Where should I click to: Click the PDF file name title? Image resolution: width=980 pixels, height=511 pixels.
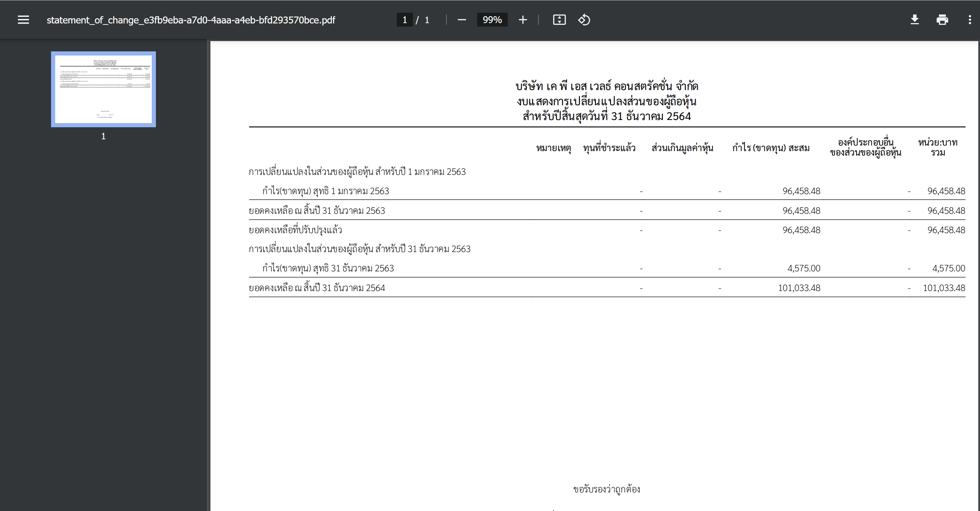(x=191, y=20)
